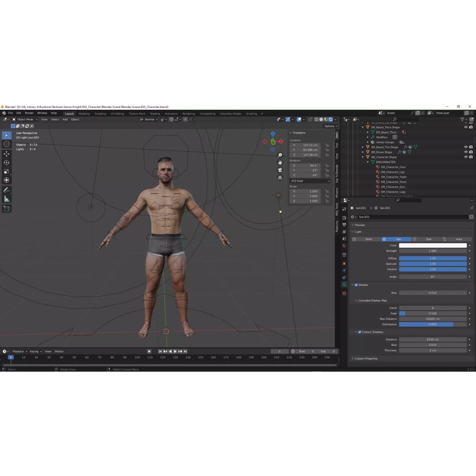
Task: Hide EM_Character.Shape with its eye icon
Action: click(x=466, y=157)
